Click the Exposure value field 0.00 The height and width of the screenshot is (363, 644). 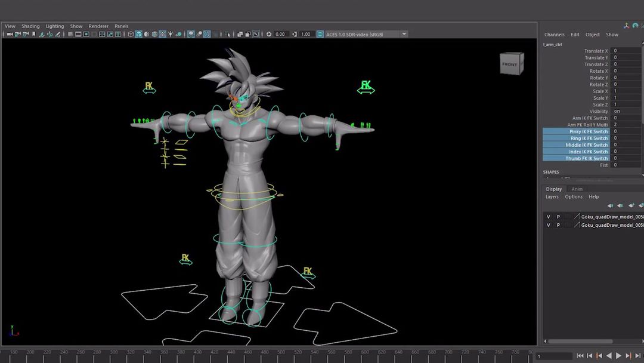tap(281, 34)
